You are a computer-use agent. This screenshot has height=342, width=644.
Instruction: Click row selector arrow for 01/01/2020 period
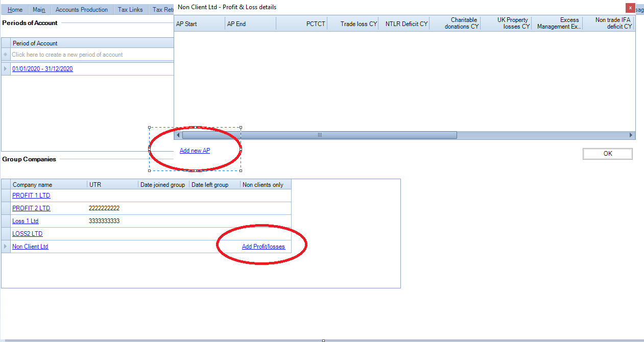6,69
